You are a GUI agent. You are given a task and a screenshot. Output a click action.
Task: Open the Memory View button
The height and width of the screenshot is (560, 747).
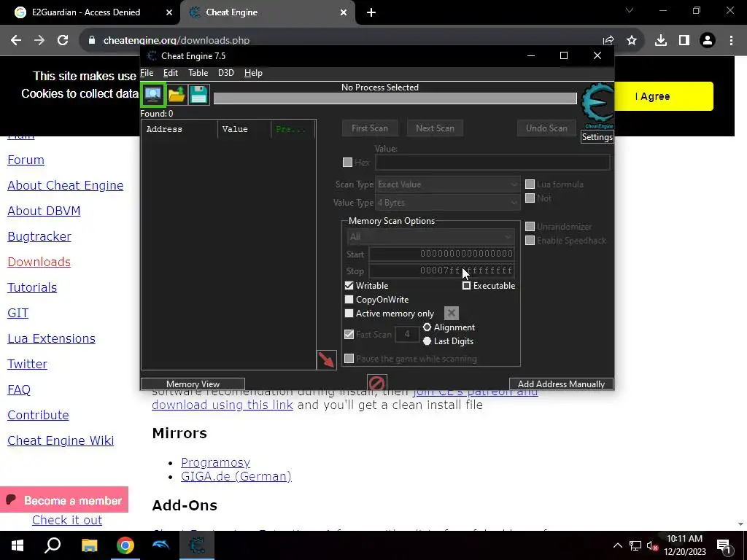click(x=193, y=384)
